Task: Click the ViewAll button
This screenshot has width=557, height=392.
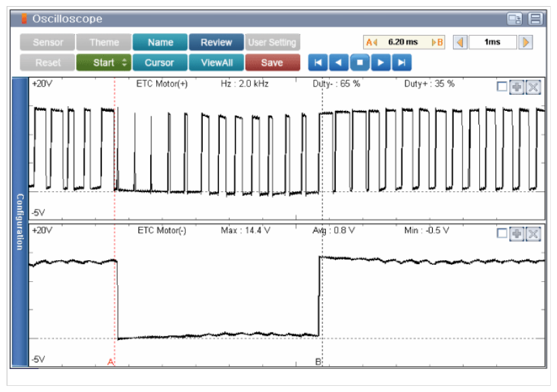Action: 216,63
